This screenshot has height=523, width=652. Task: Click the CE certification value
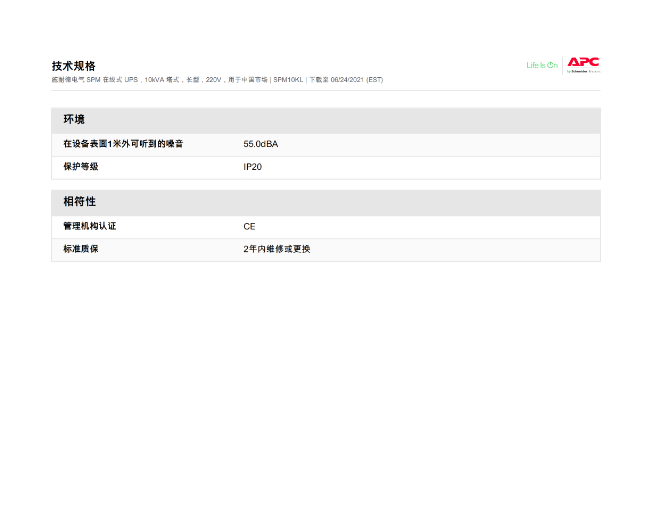249,226
